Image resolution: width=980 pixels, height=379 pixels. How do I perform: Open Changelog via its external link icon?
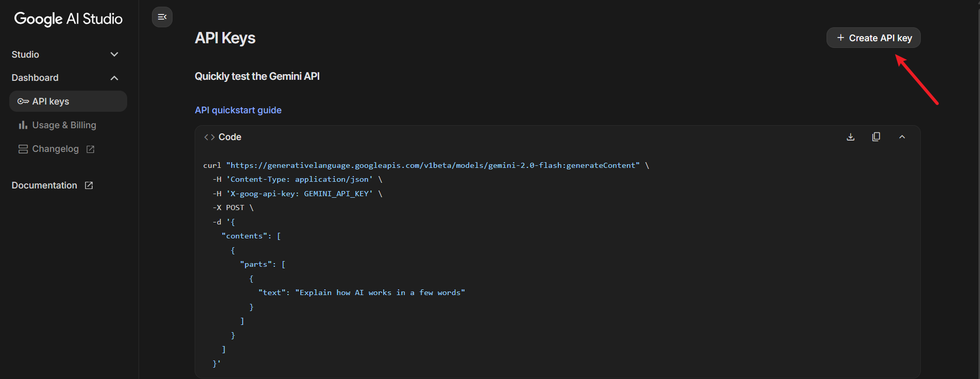click(91, 149)
